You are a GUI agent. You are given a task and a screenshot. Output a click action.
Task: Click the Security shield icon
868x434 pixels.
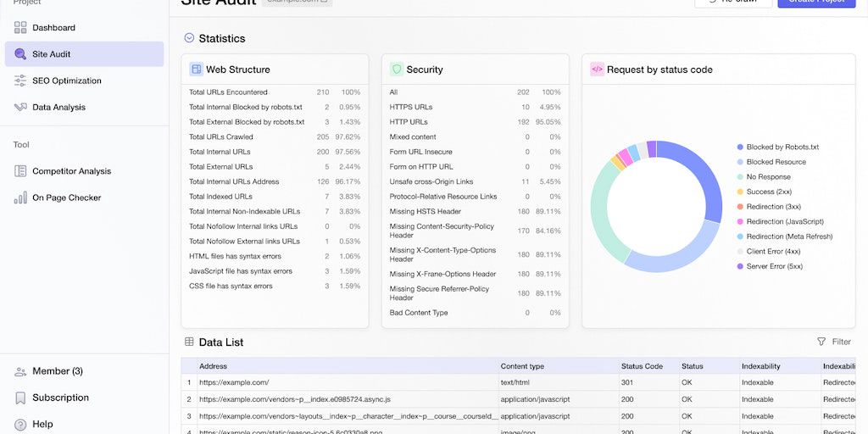(x=397, y=70)
